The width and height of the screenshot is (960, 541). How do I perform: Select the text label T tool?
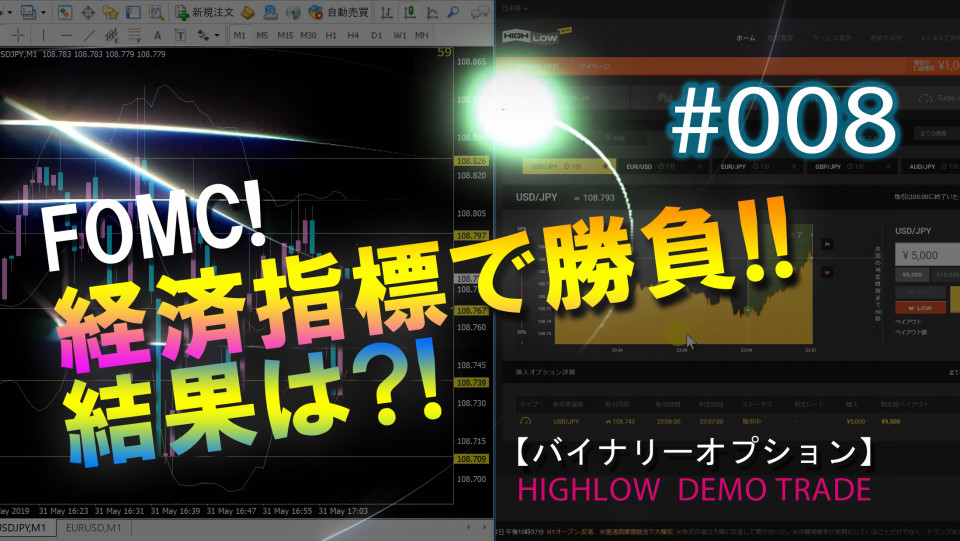[x=180, y=35]
